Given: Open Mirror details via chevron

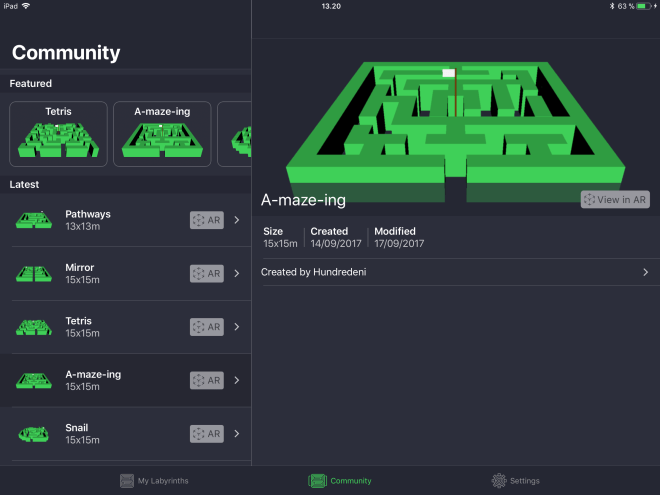Looking at the screenshot, I should click(x=237, y=274).
